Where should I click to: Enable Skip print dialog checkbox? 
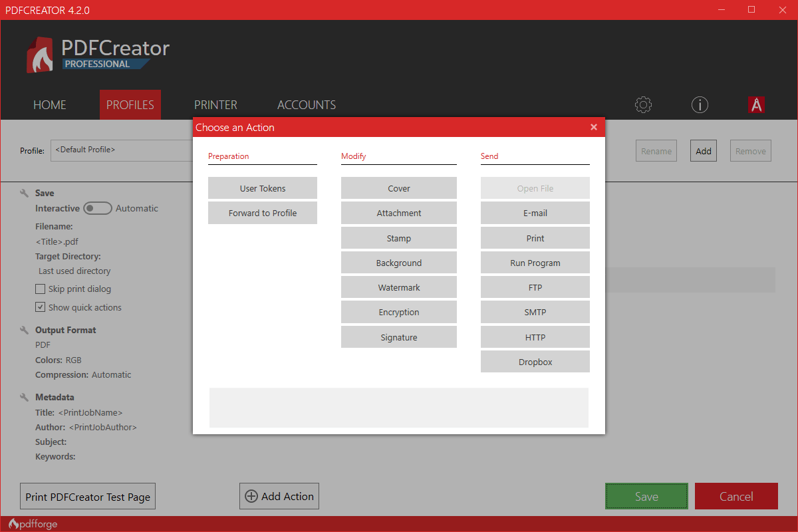click(41, 289)
